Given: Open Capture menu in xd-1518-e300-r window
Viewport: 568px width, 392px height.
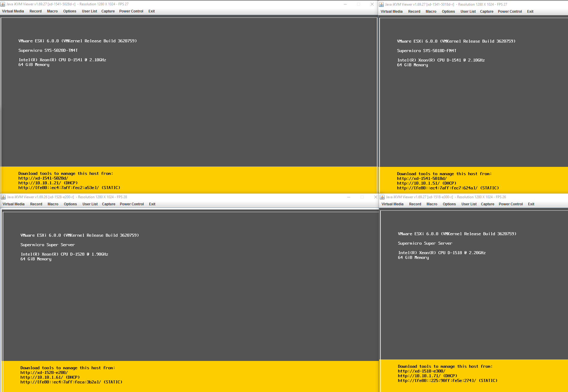Looking at the screenshot, I should coord(488,204).
